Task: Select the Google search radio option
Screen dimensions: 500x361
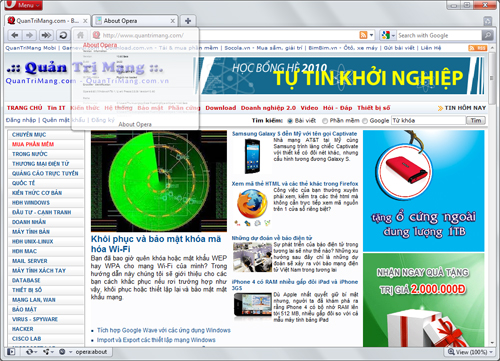Action: click(x=365, y=121)
